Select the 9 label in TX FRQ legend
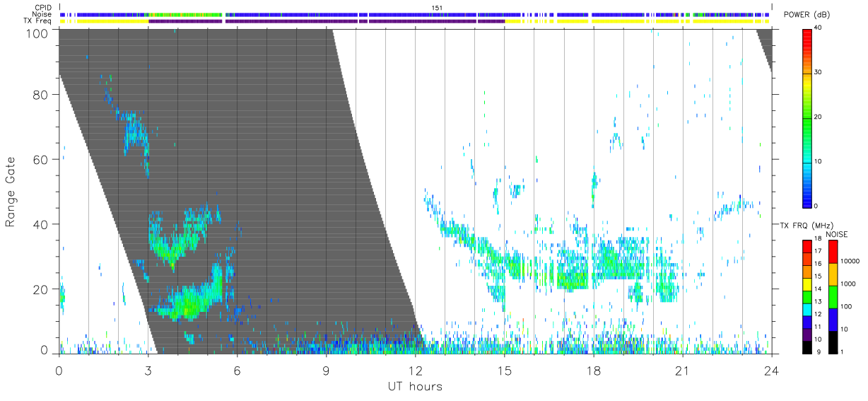The image size is (868, 401). click(819, 351)
